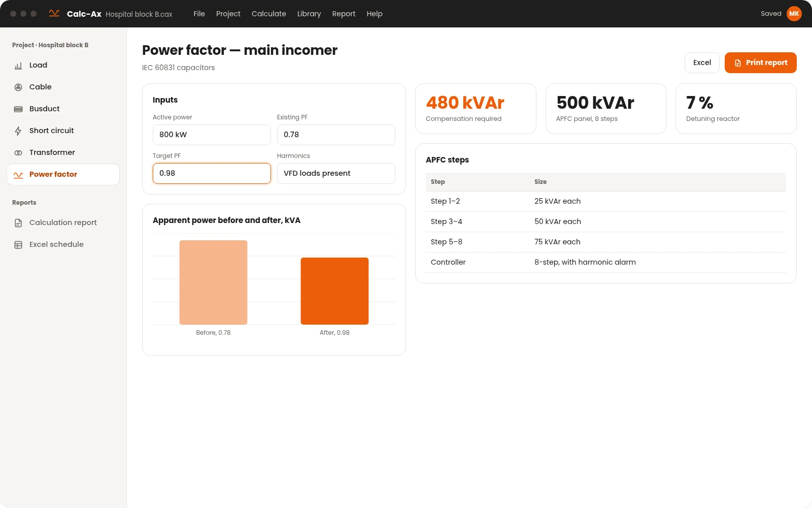812x508 pixels.
Task: Click the MK user avatar
Action: (x=794, y=14)
